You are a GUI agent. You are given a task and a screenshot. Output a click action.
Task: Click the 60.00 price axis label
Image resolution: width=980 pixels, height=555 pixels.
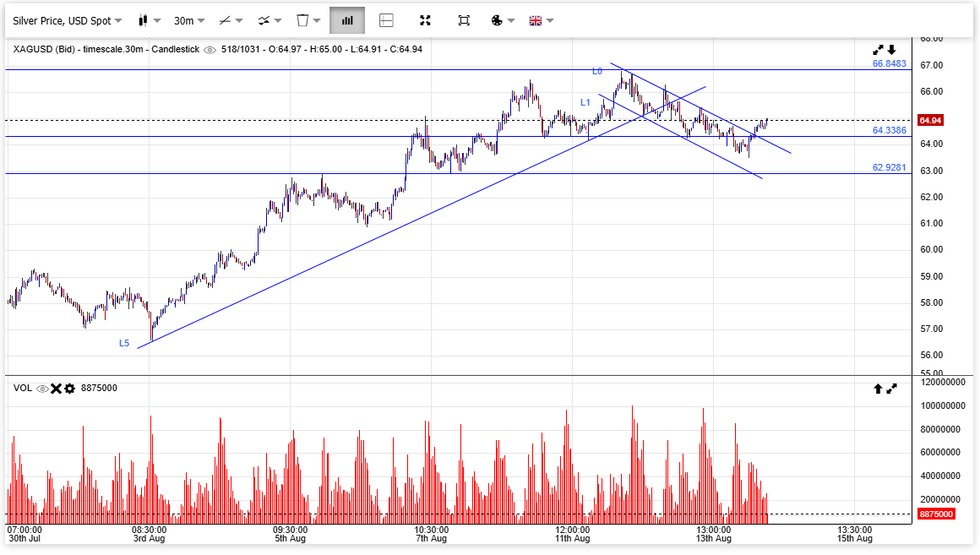pyautogui.click(x=932, y=250)
